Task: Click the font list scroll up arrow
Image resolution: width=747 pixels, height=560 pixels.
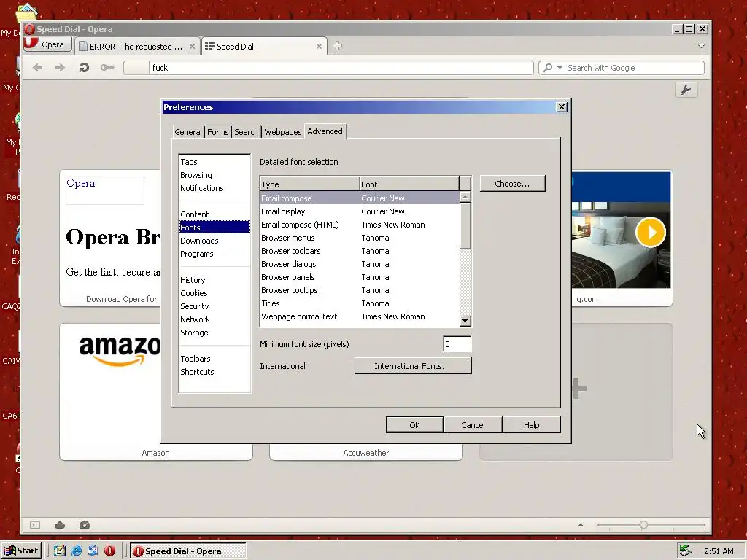Action: point(465,196)
